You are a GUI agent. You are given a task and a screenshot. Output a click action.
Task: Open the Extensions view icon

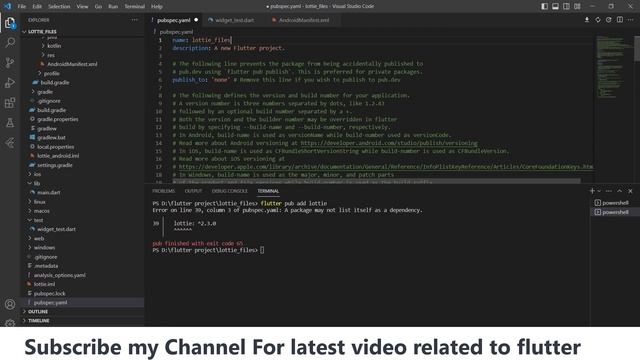[x=10, y=102]
